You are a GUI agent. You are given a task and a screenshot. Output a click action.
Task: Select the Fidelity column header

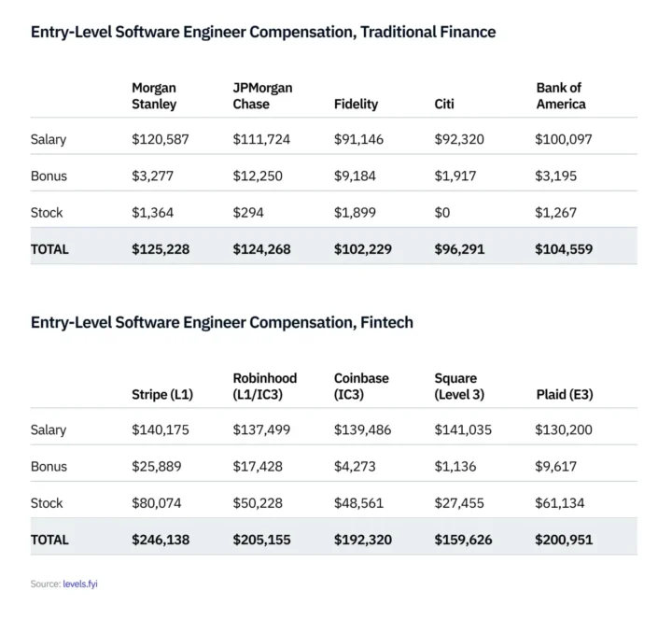[x=356, y=105]
